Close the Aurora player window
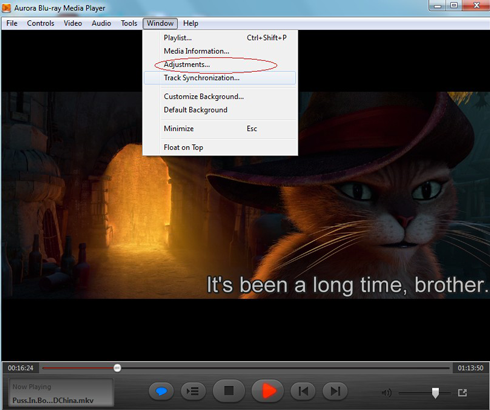This screenshot has height=410, width=490. tap(476, 6)
